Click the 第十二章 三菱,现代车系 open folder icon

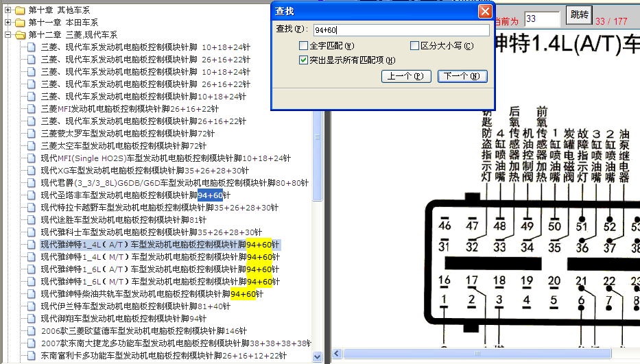(20, 35)
